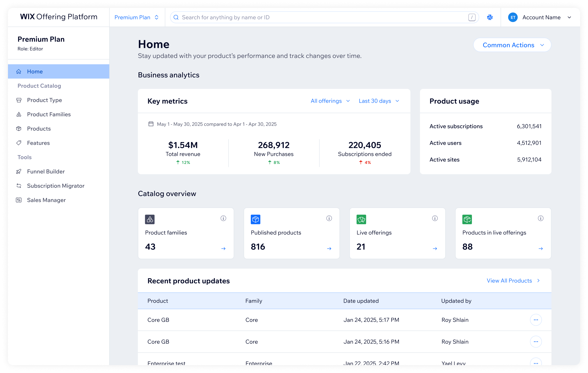Open more options for Core GB 5:16 PM row

[x=536, y=342]
